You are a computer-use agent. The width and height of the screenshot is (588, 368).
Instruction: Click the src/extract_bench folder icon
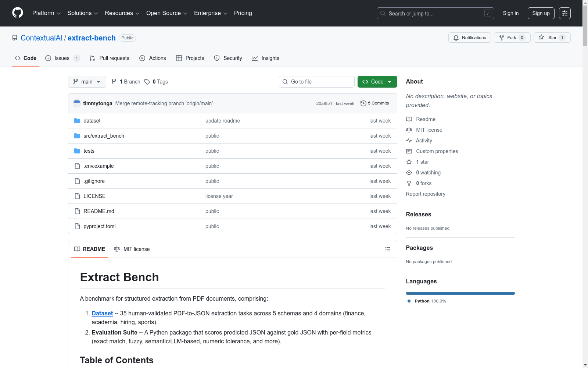(77, 136)
